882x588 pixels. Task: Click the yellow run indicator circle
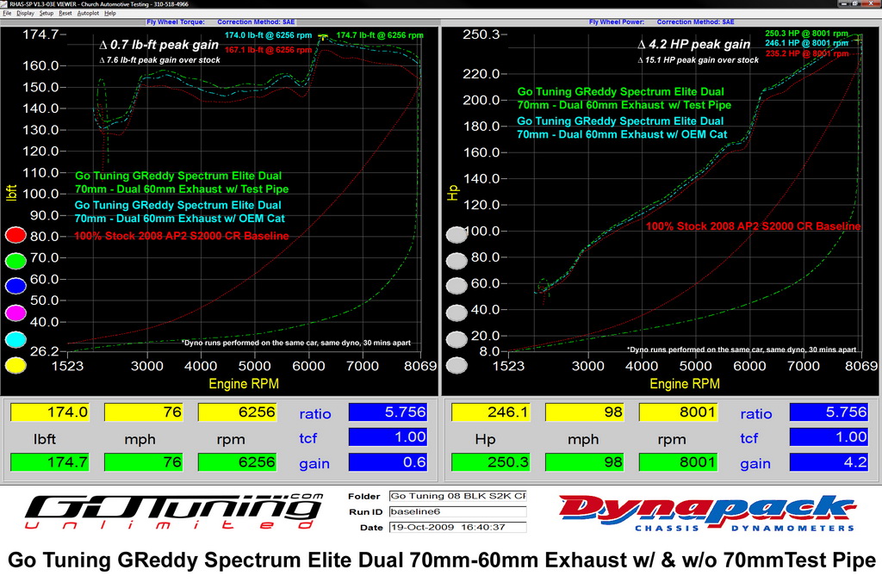16,365
